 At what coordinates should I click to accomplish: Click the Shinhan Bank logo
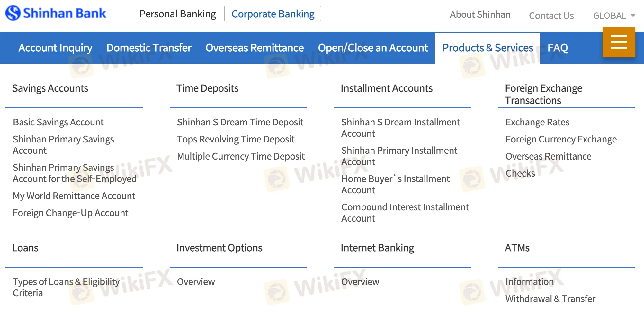click(x=56, y=14)
